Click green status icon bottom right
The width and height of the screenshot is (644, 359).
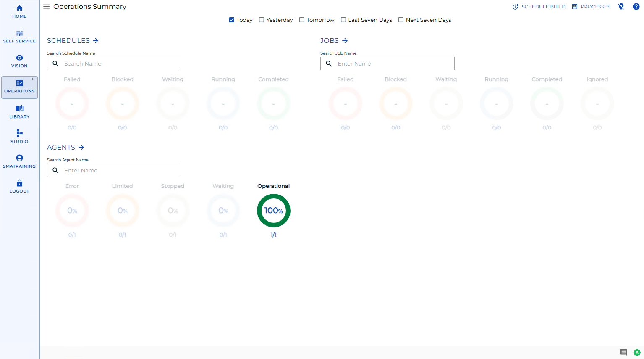coord(637,352)
